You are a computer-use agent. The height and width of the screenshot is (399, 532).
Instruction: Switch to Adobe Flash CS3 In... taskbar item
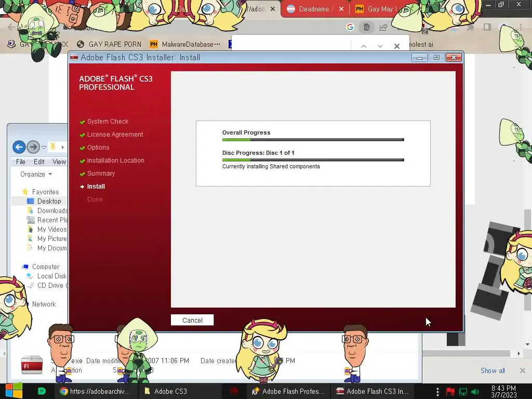coord(372,391)
